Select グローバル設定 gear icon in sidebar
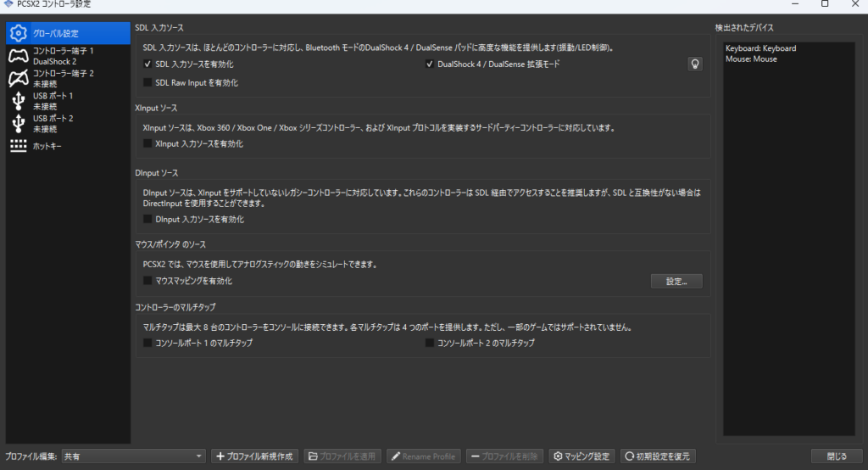The width and height of the screenshot is (868, 470). coord(19,33)
